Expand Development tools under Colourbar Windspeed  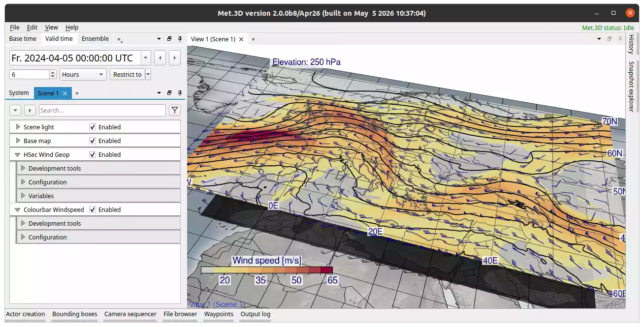coord(23,223)
